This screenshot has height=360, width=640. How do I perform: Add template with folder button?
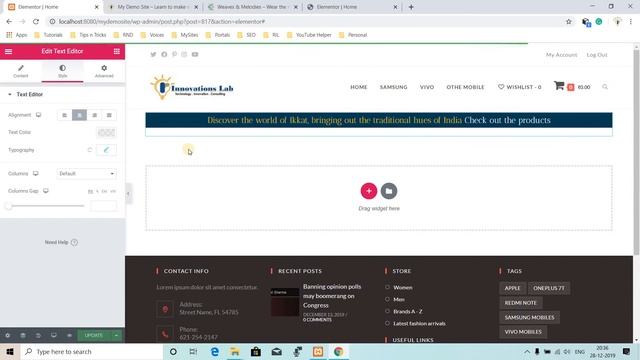click(389, 191)
